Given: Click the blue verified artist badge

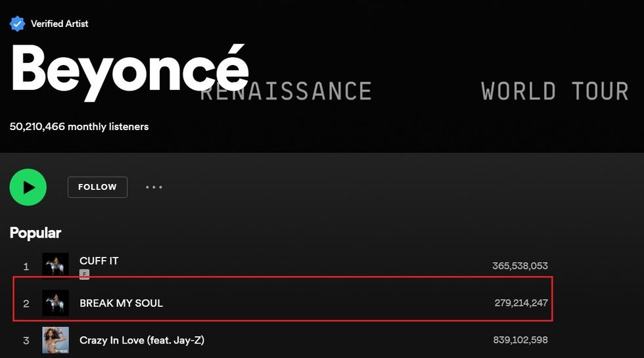Looking at the screenshot, I should (17, 24).
